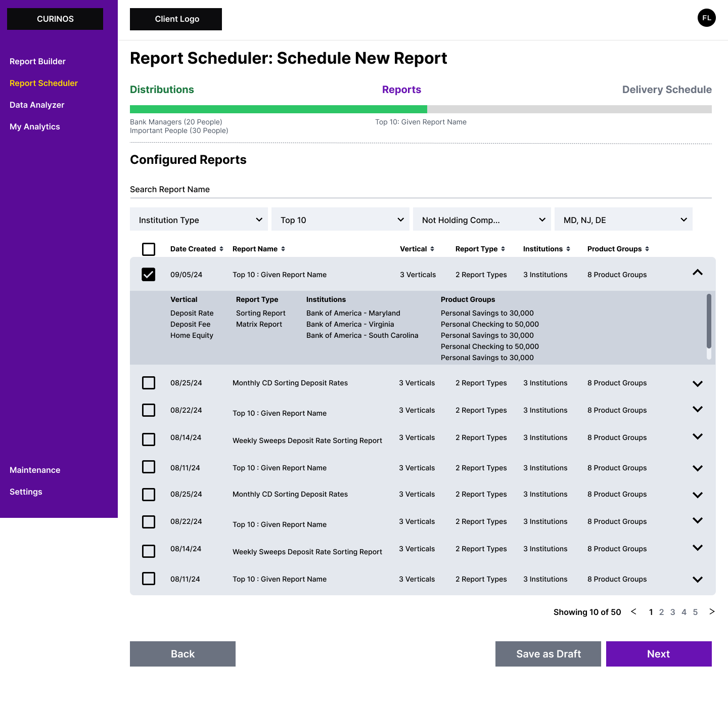728x706 pixels.
Task: Toggle the select-all header checkbox
Action: click(149, 249)
